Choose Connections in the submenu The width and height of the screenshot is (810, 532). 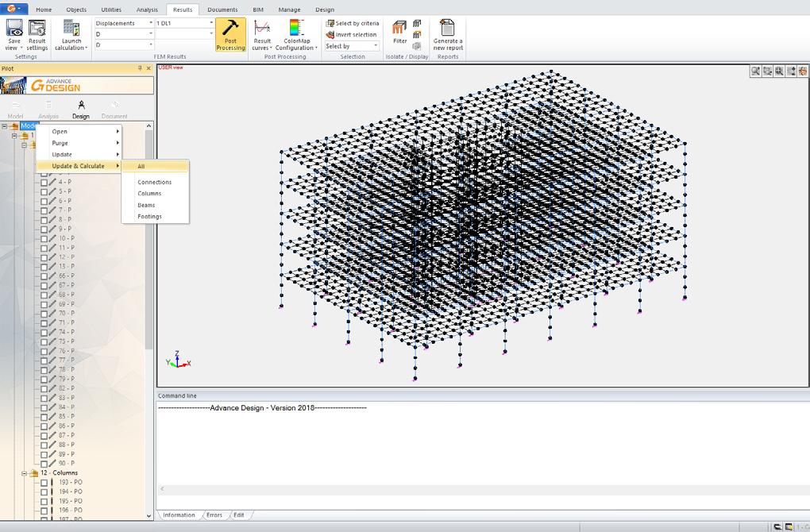pyautogui.click(x=156, y=183)
